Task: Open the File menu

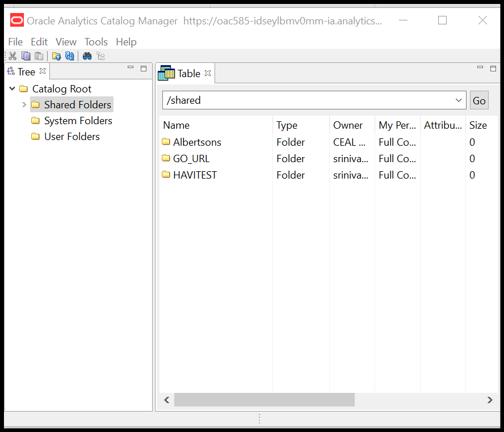Action: click(x=15, y=42)
